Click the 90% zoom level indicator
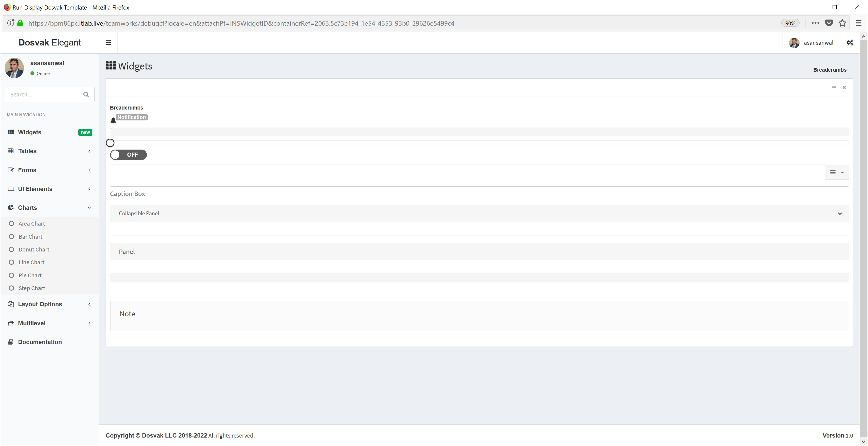Screen dimensions: 868x446 click(x=790, y=23)
